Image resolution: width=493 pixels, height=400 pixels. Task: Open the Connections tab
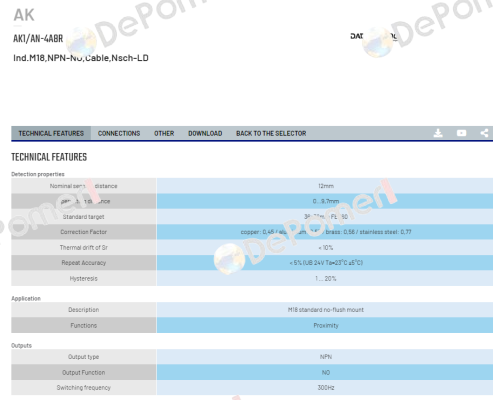[119, 133]
